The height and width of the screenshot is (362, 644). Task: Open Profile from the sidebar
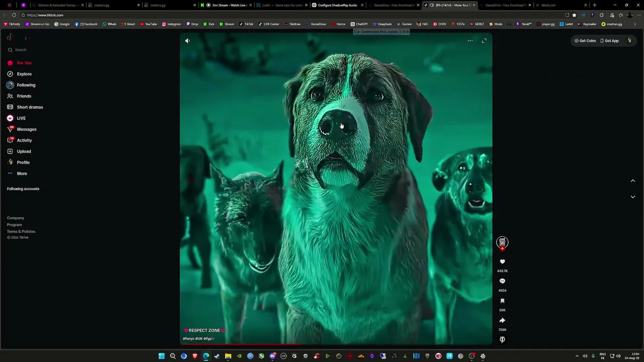pos(19,162)
